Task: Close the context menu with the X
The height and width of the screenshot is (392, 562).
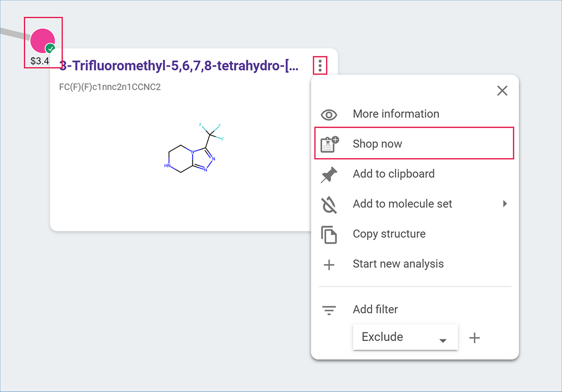Action: (x=502, y=91)
